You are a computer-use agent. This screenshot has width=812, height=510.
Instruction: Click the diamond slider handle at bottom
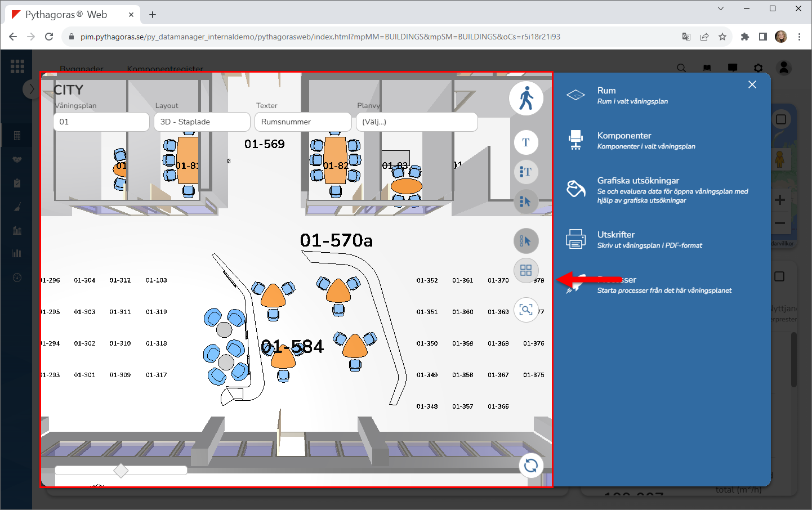point(121,470)
